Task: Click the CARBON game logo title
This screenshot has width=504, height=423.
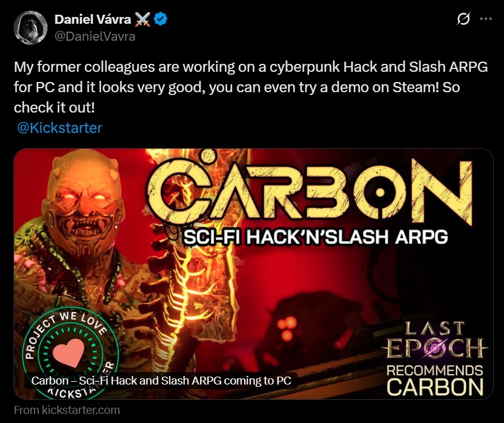Action: pos(310,192)
